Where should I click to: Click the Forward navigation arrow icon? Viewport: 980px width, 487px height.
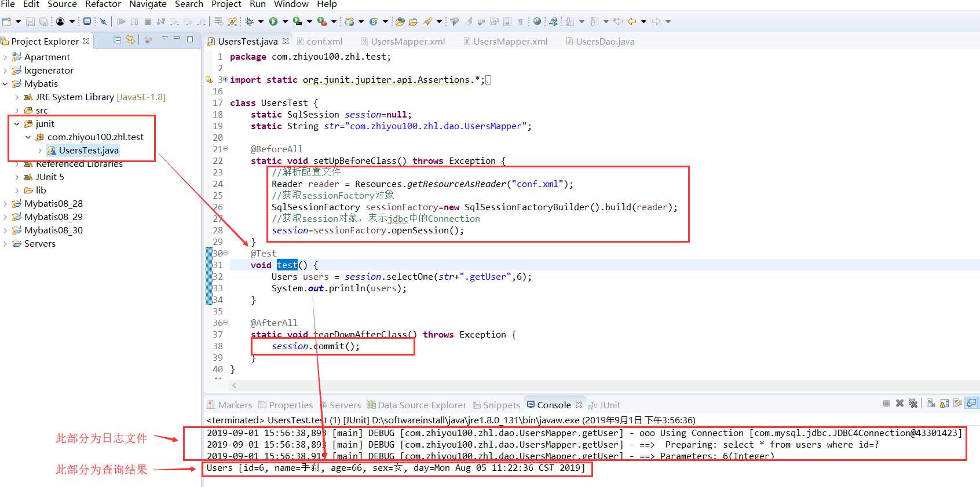click(656, 21)
